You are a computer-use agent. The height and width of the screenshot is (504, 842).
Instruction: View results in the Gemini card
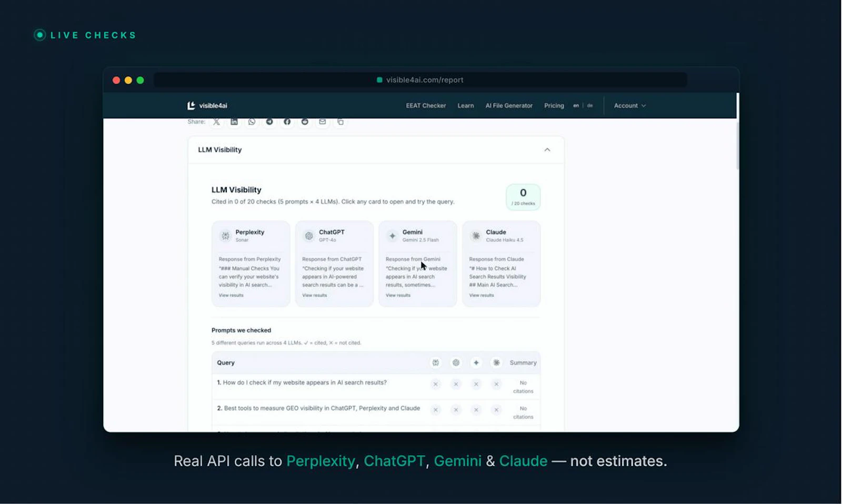pyautogui.click(x=398, y=295)
